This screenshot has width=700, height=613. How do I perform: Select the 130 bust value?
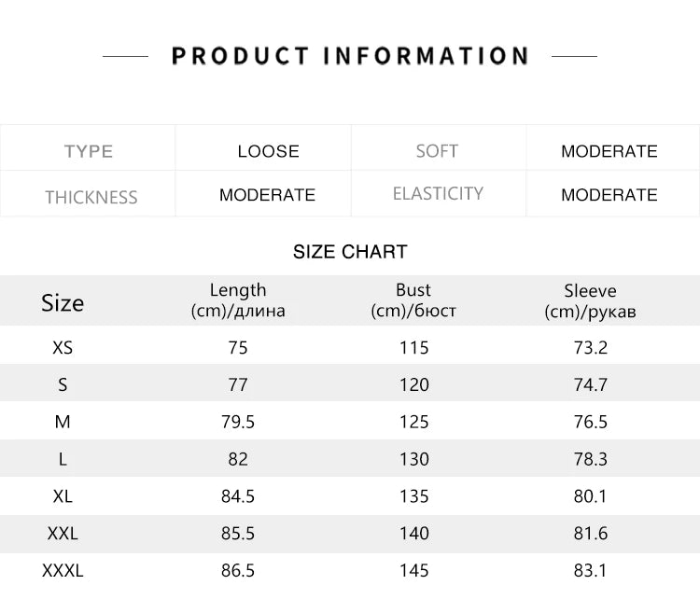tap(413, 459)
